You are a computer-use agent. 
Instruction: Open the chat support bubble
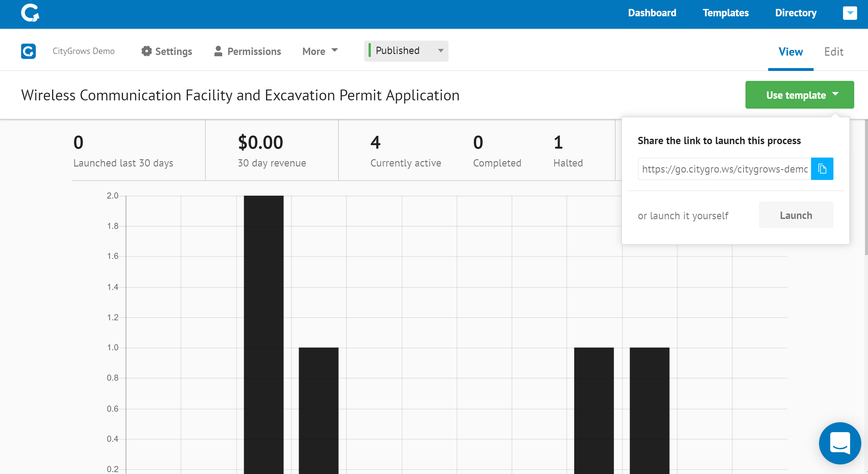point(840,443)
